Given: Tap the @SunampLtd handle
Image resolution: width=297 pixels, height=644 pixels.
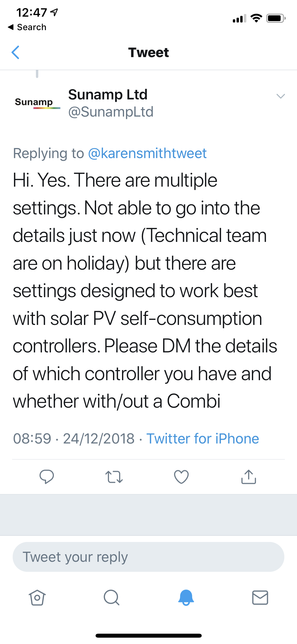Looking at the screenshot, I should (x=111, y=112).
